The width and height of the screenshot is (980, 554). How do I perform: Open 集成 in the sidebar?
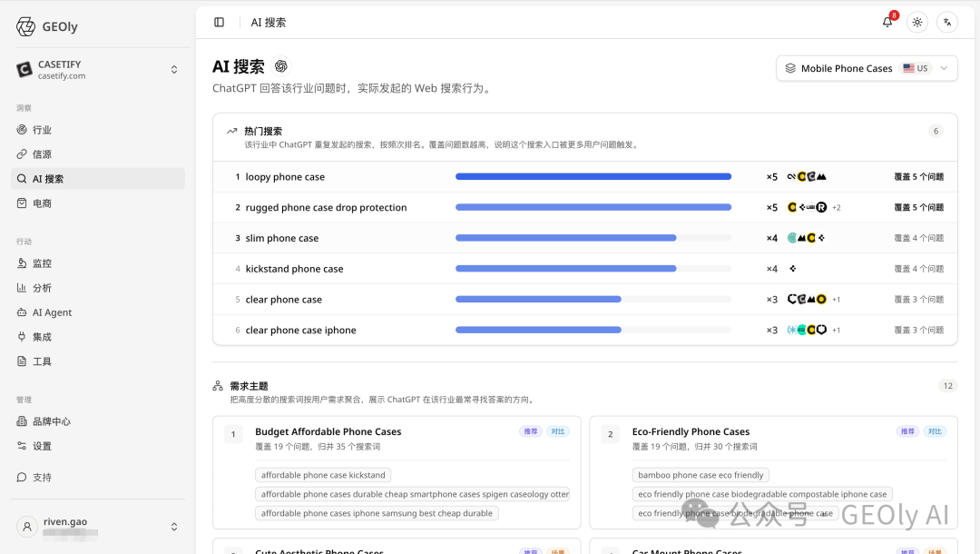(x=98, y=336)
